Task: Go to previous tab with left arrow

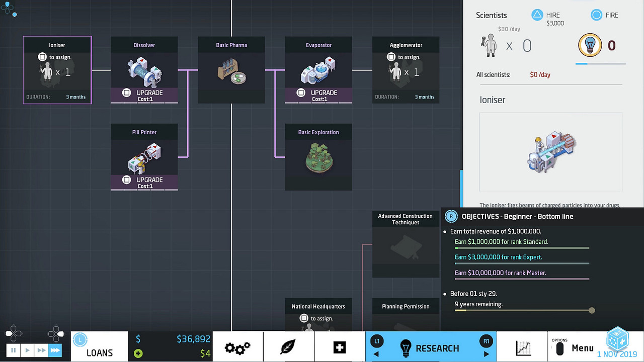Action: pos(376,354)
